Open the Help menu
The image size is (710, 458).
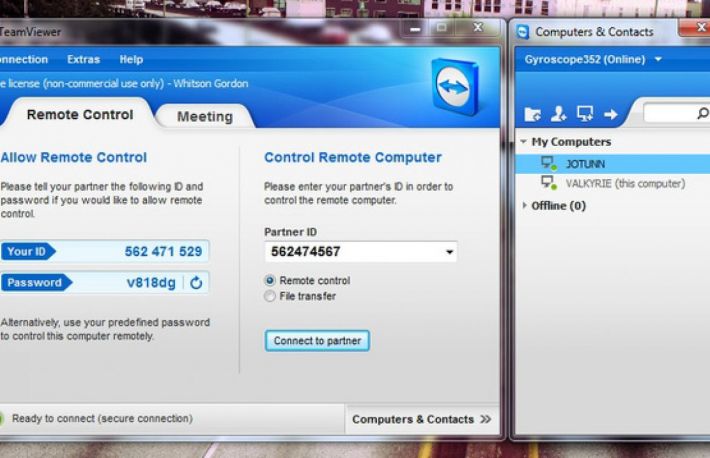[131, 60]
